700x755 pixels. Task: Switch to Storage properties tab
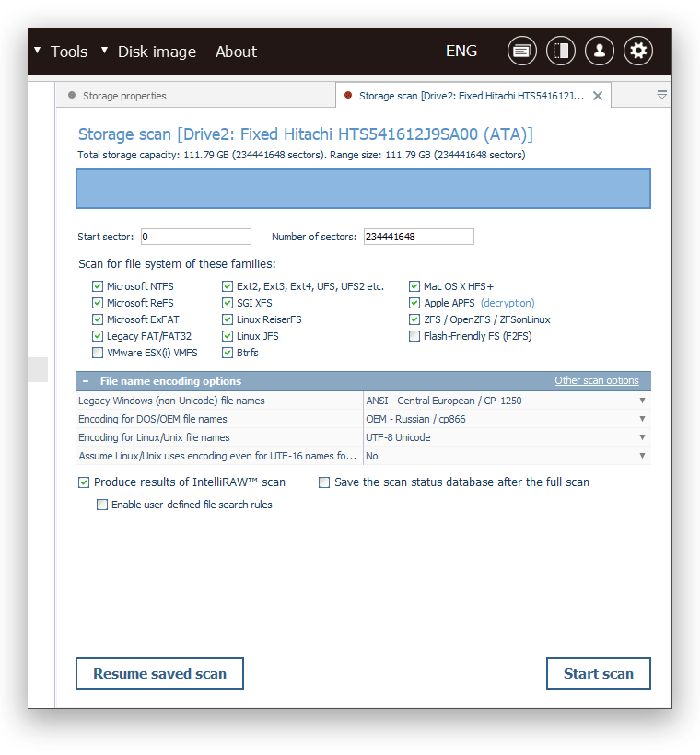(x=124, y=96)
